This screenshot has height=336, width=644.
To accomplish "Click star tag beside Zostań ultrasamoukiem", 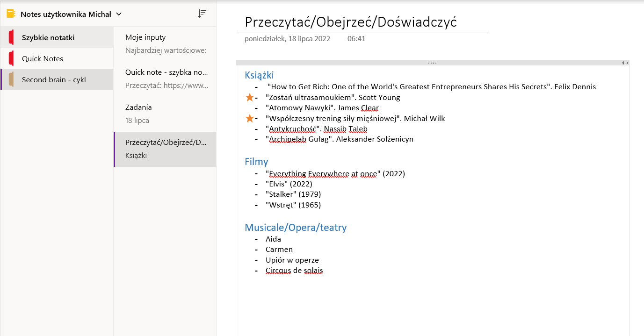I will coord(250,98).
